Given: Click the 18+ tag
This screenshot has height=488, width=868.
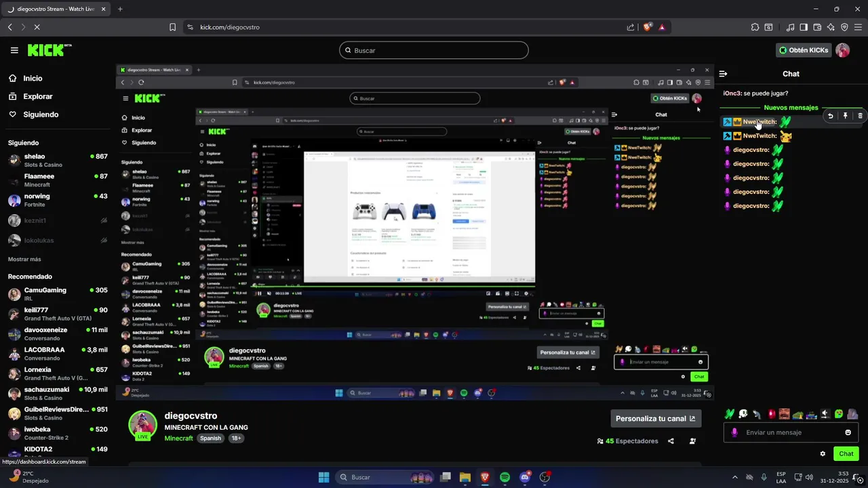Looking at the screenshot, I should (236, 439).
